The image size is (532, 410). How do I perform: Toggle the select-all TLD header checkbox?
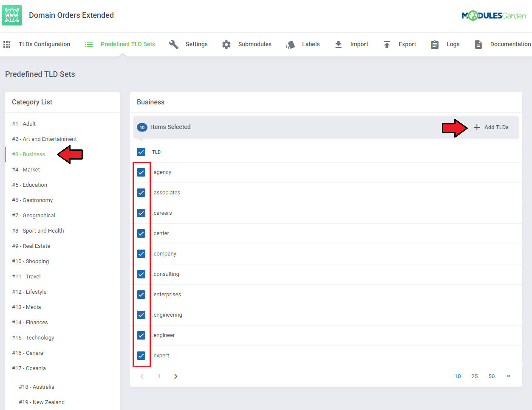141,152
